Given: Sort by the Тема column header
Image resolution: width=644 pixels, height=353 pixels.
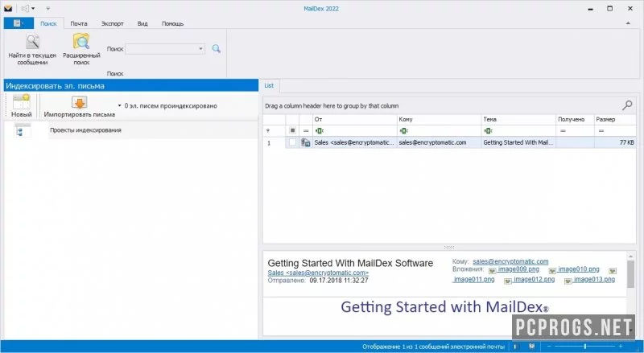Looking at the screenshot, I should [x=518, y=120].
